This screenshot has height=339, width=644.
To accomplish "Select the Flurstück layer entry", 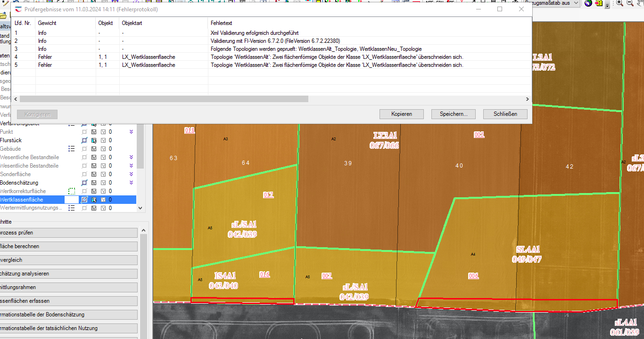I will [x=11, y=140].
